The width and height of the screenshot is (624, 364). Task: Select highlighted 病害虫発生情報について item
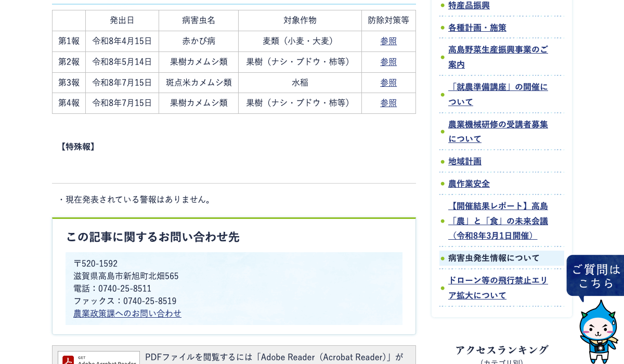494,258
